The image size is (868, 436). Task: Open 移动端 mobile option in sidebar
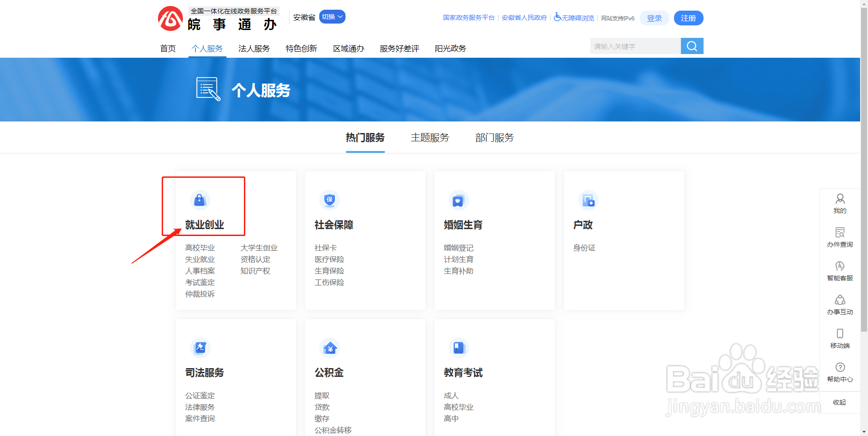point(840,339)
